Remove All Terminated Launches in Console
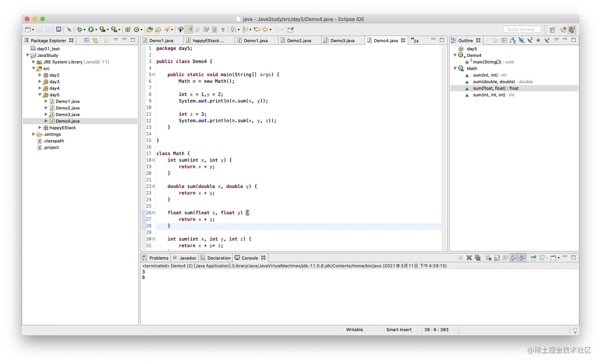Screen dimensions: 601x364 (478, 258)
